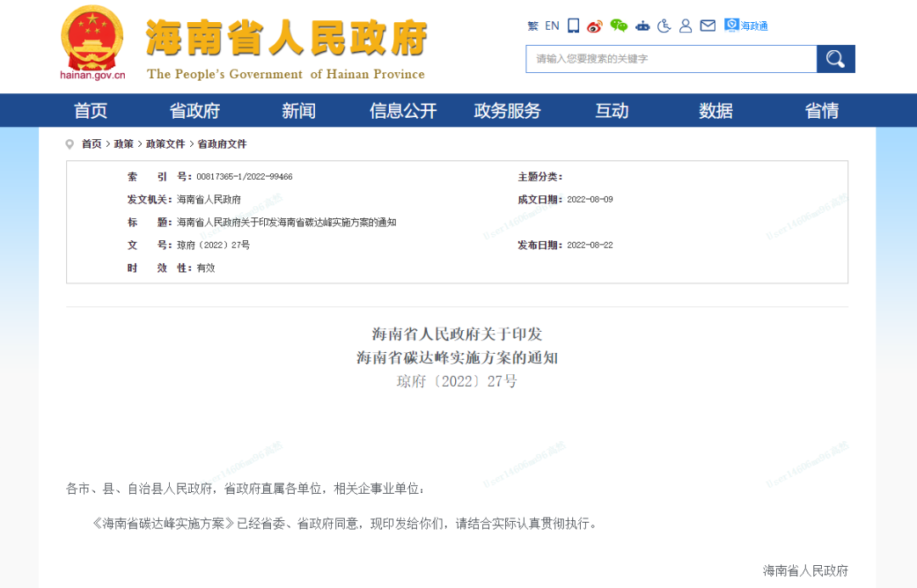Open the accessibility wheelchair icon

coord(664,26)
